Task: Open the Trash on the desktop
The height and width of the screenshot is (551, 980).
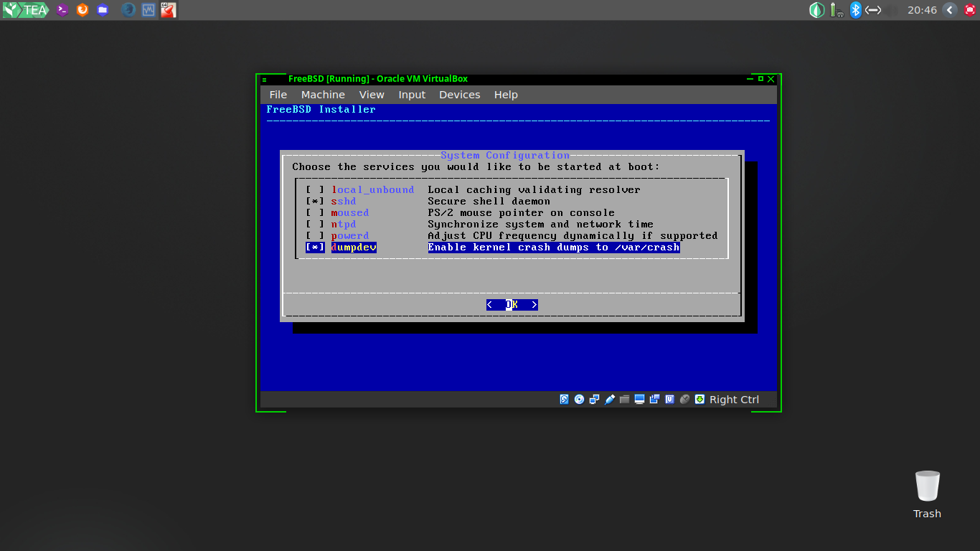Action: [927, 494]
